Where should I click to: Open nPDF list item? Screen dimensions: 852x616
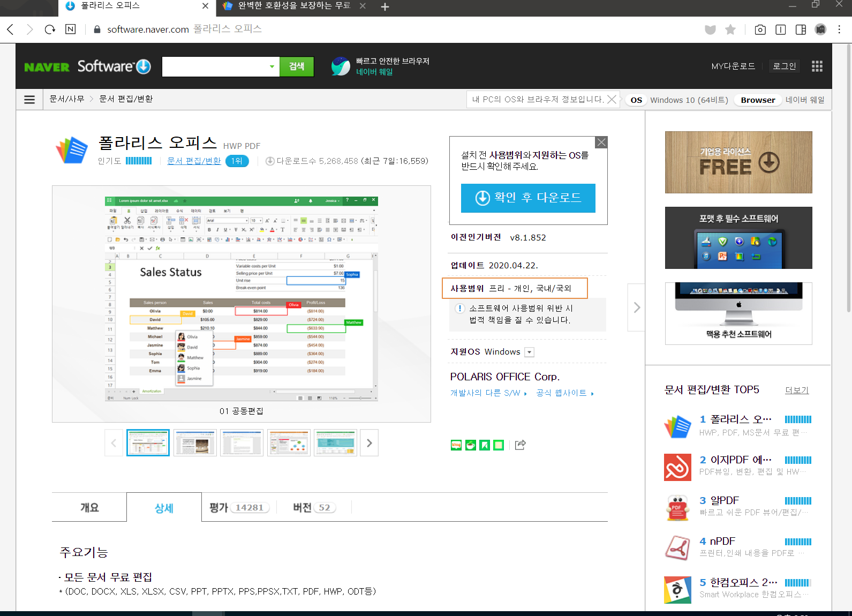[x=737, y=547]
